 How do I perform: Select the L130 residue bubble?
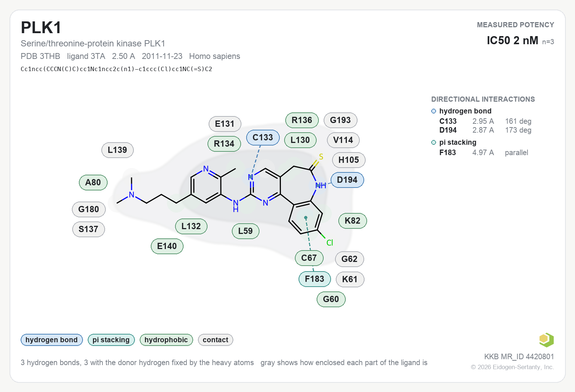pos(300,140)
